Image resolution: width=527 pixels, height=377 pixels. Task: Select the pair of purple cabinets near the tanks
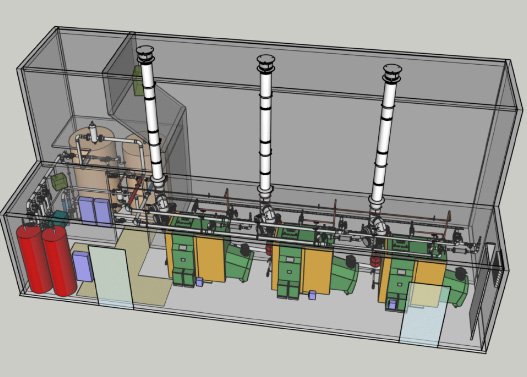click(94, 212)
